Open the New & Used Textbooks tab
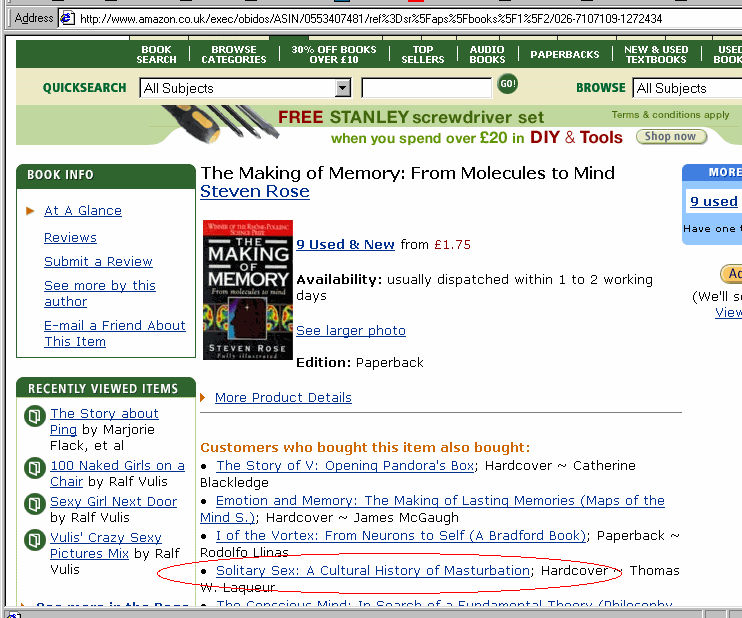 [656, 54]
